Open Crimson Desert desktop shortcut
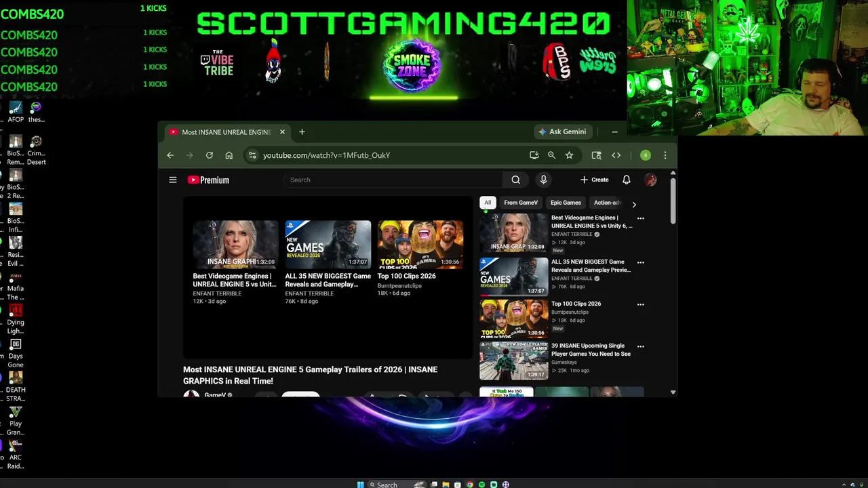Image resolution: width=868 pixels, height=488 pixels. tap(36, 150)
